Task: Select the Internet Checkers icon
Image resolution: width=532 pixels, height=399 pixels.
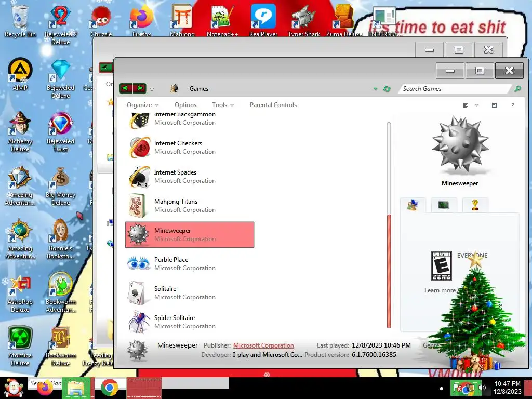Action: (140, 147)
